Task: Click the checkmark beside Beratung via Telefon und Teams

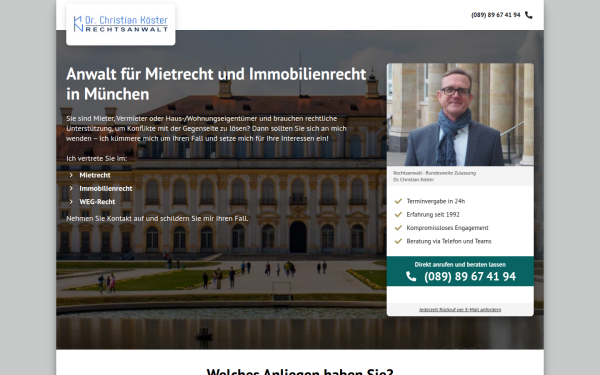Action: point(398,241)
